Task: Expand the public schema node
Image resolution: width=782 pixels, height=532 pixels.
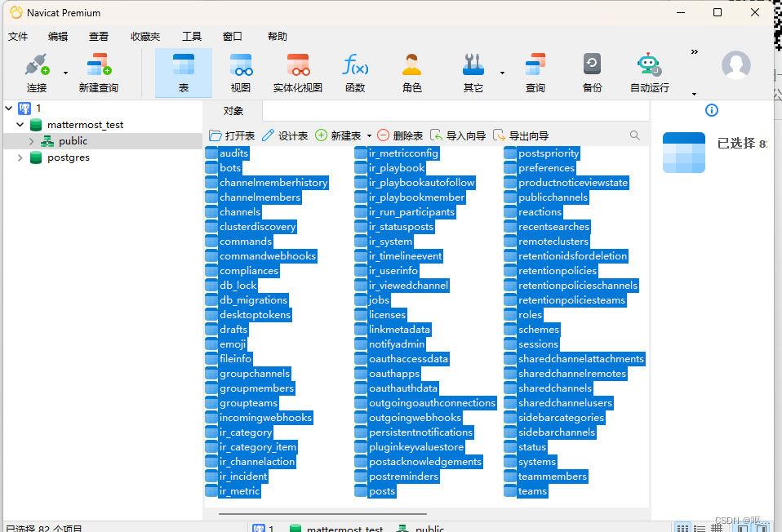Action: pos(31,141)
